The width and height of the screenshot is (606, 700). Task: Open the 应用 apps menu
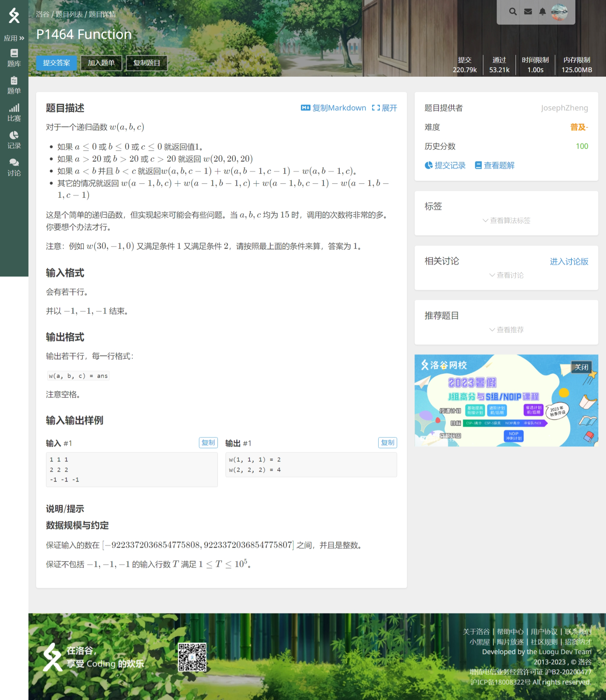[14, 38]
